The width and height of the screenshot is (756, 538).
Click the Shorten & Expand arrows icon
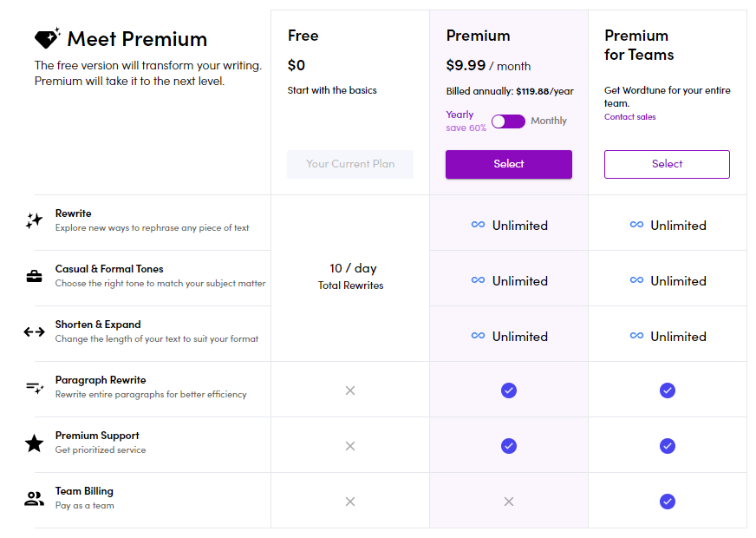pos(34,331)
